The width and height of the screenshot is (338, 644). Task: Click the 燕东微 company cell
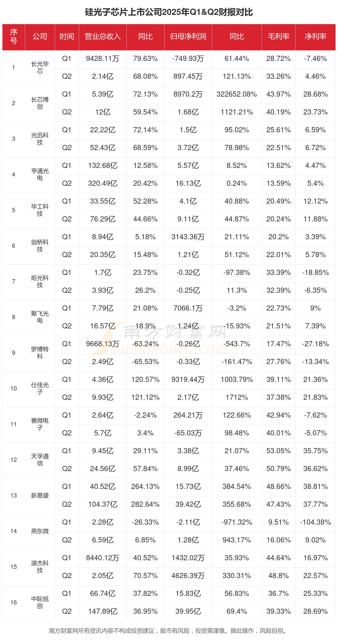point(40,531)
